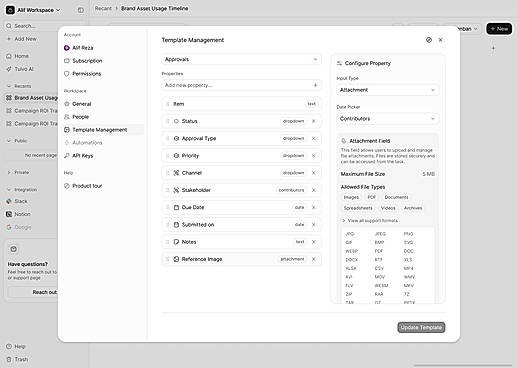518x368 pixels.
Task: Click the Spreadsheets file type chip
Action: (358, 208)
